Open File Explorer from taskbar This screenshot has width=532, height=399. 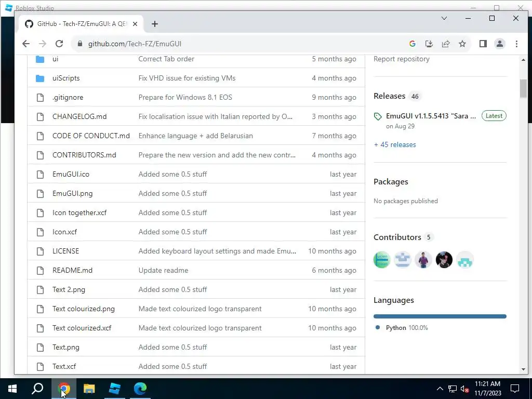(89, 389)
